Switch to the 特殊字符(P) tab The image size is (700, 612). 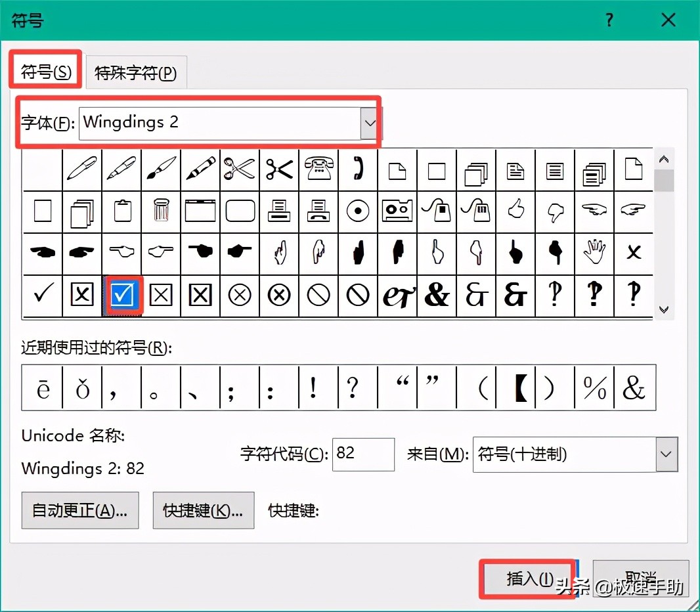coord(136,74)
